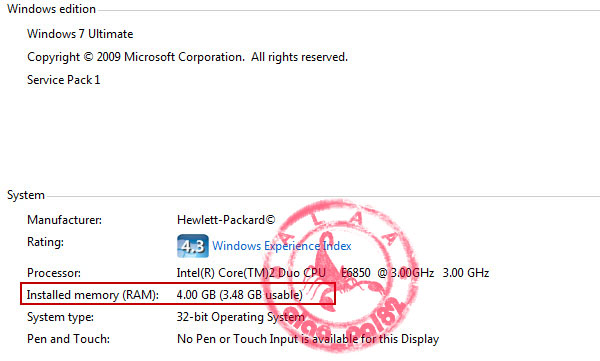This screenshot has height=361, width=600.
Task: Select the 4.00 GB (3.48 GB usable) value
Action: pos(240,295)
